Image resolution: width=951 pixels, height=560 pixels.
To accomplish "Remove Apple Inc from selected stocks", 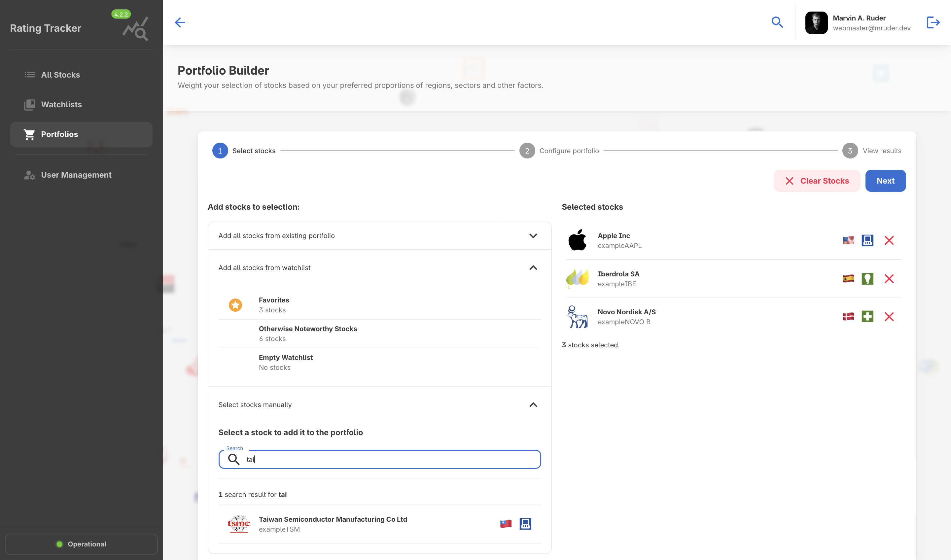I will coord(889,240).
